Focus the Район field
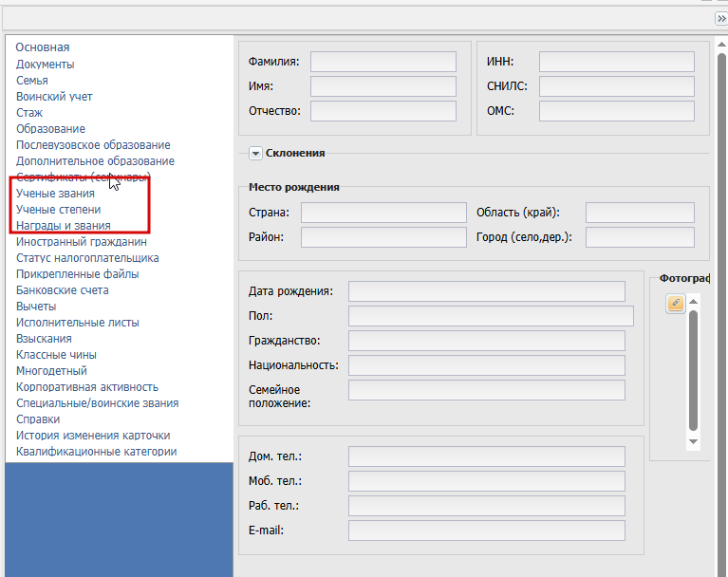This screenshot has width=728, height=577. click(x=383, y=237)
